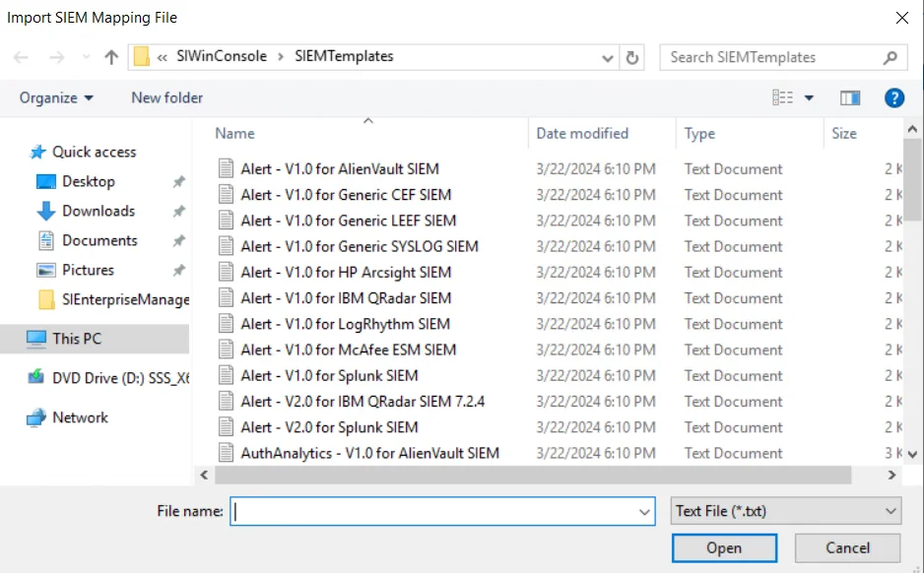The image size is (924, 573).
Task: Go up one folder level
Action: (110, 57)
